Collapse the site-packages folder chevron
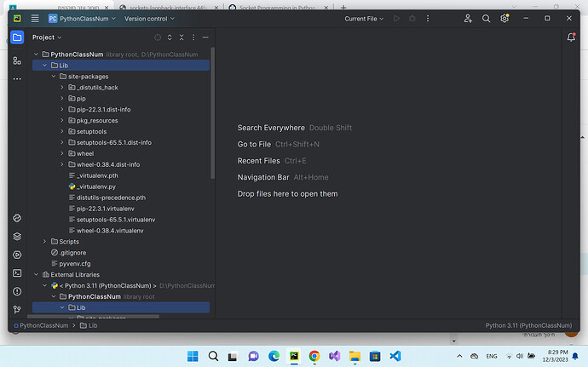This screenshot has width=588, height=367. pos(53,77)
